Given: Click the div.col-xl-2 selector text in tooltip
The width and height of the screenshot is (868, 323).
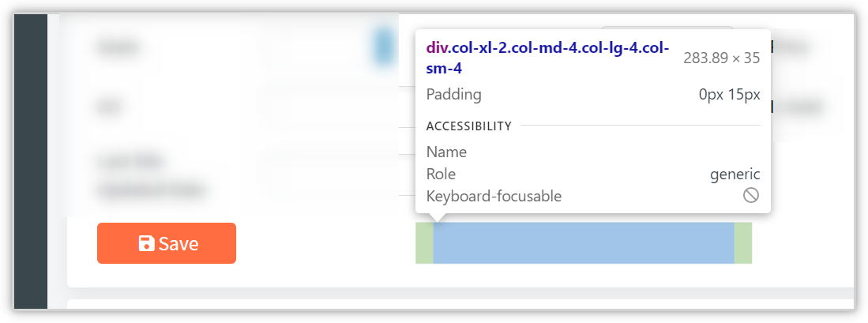Looking at the screenshot, I should 548,58.
